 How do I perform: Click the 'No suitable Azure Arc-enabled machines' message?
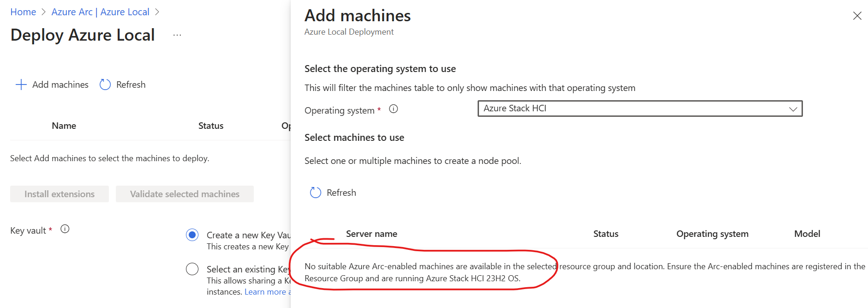click(585, 272)
